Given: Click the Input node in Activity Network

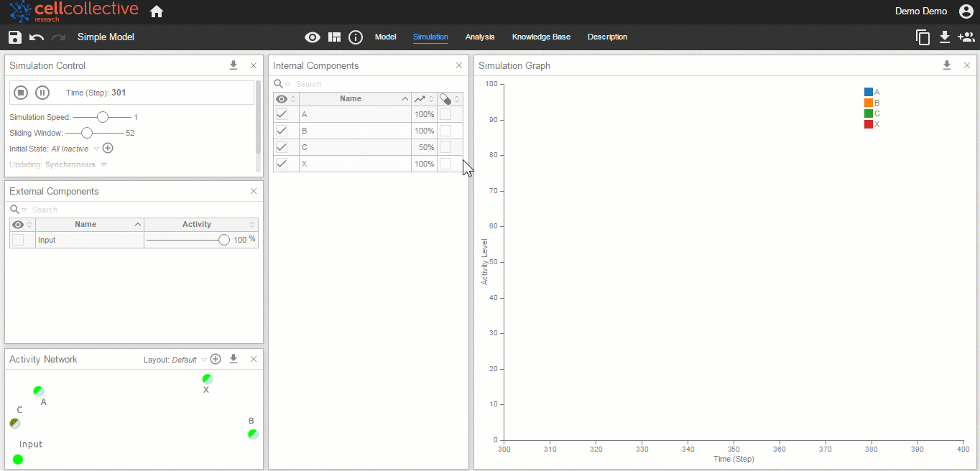Looking at the screenshot, I should (18, 460).
